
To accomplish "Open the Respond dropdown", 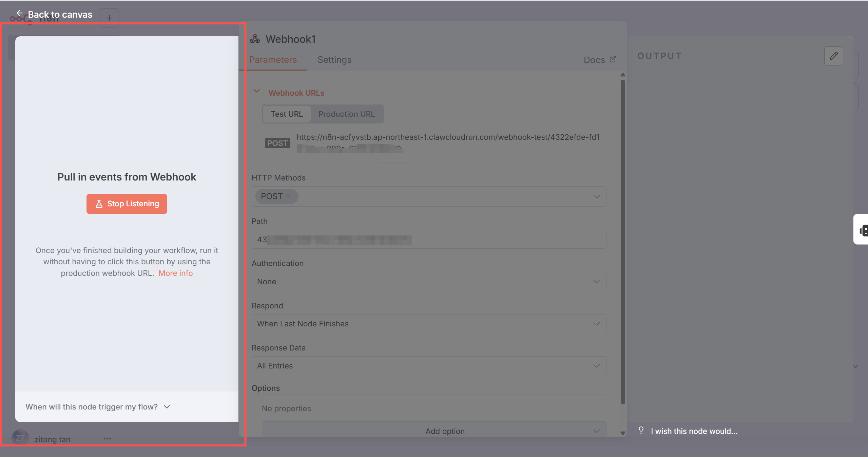I will (429, 324).
